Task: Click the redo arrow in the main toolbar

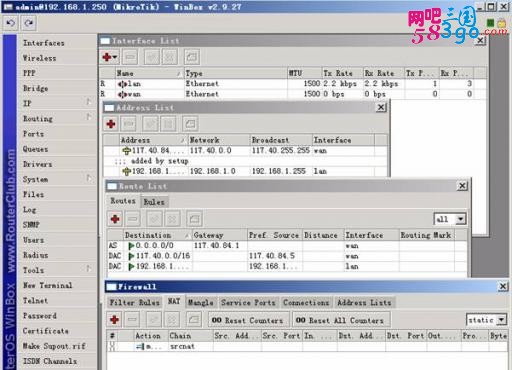Action: 28,23
